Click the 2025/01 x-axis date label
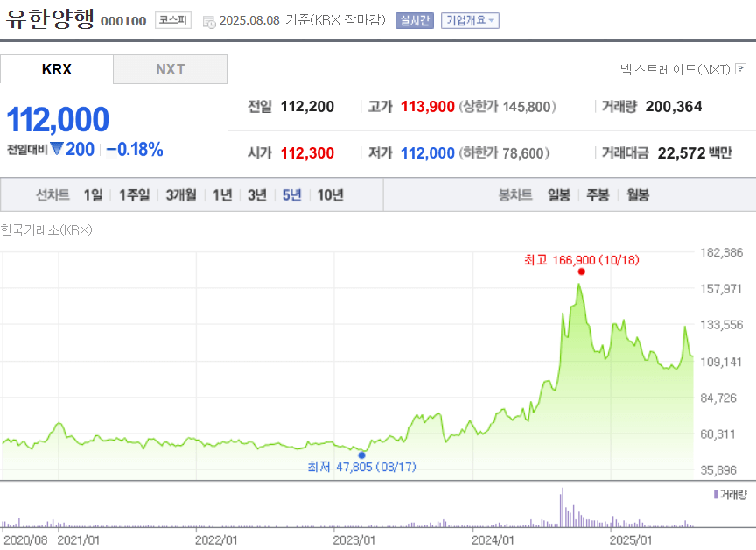This screenshot has height=550, width=756. (x=631, y=539)
